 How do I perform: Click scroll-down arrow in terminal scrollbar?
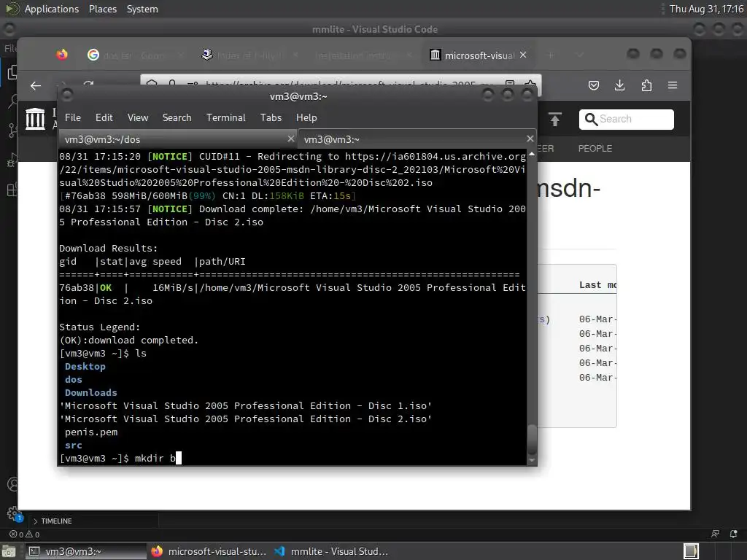pyautogui.click(x=532, y=461)
